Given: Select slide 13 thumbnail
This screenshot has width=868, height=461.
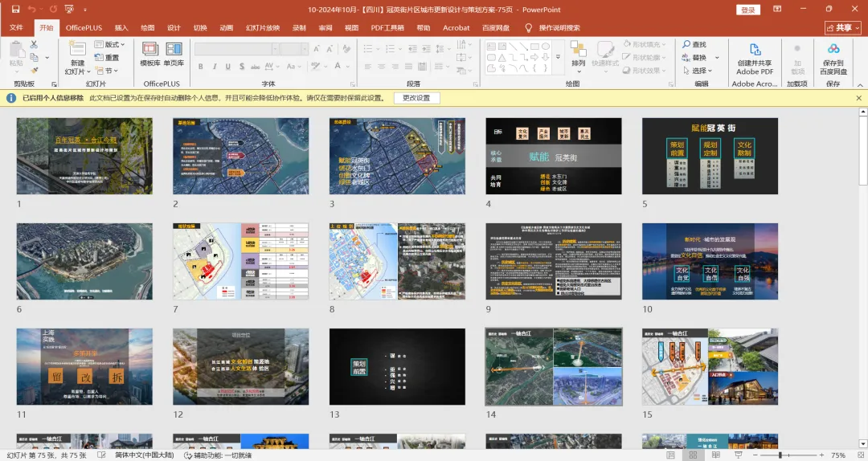Looking at the screenshot, I should 397,367.
